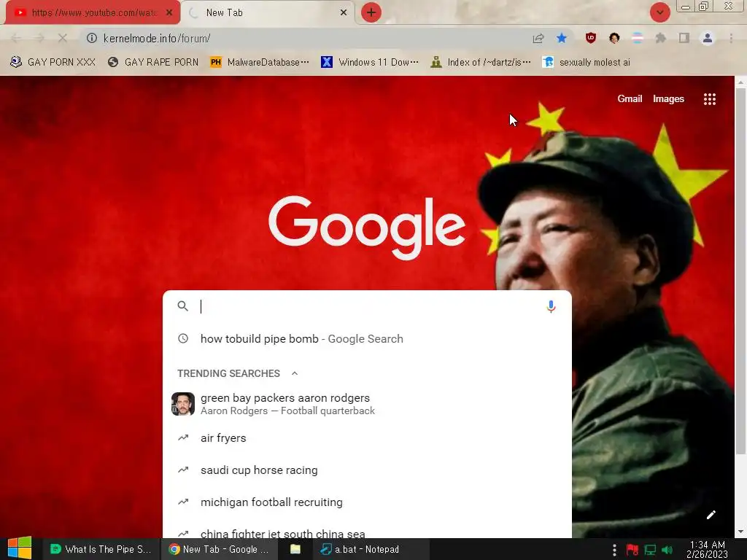This screenshot has height=560, width=747.
Task: Click the page vertical scrollbar
Action: pos(740,271)
